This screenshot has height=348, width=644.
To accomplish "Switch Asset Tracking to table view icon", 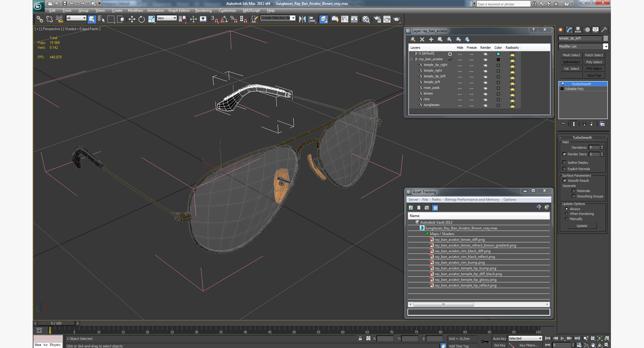I will 435,208.
